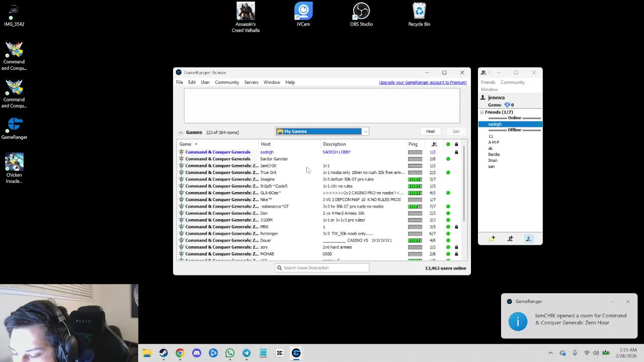
Task: Click Search Game Description field
Action: point(322,268)
